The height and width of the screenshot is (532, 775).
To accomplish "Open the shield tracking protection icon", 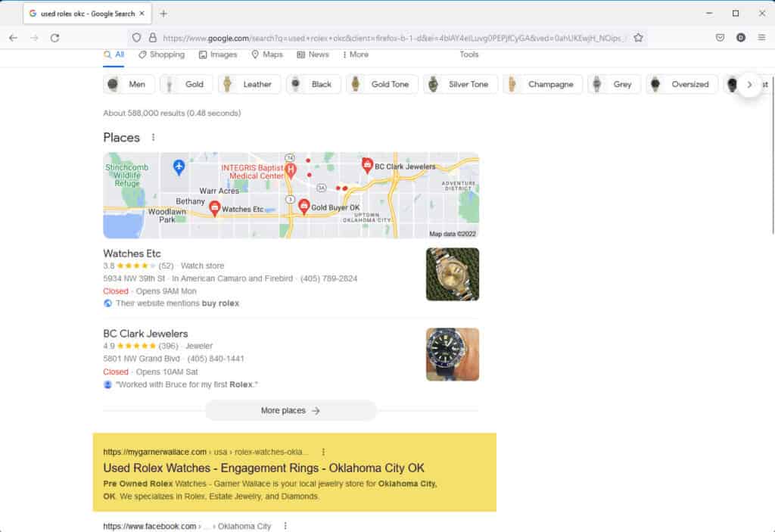I will (x=137, y=38).
